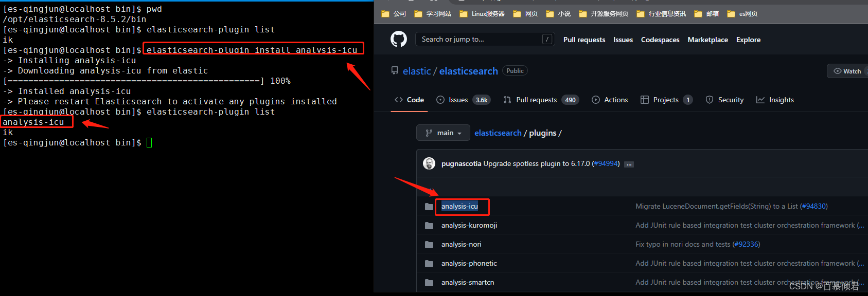Open pugnascotia author link
Screen dimensions: 868x296
(462, 163)
